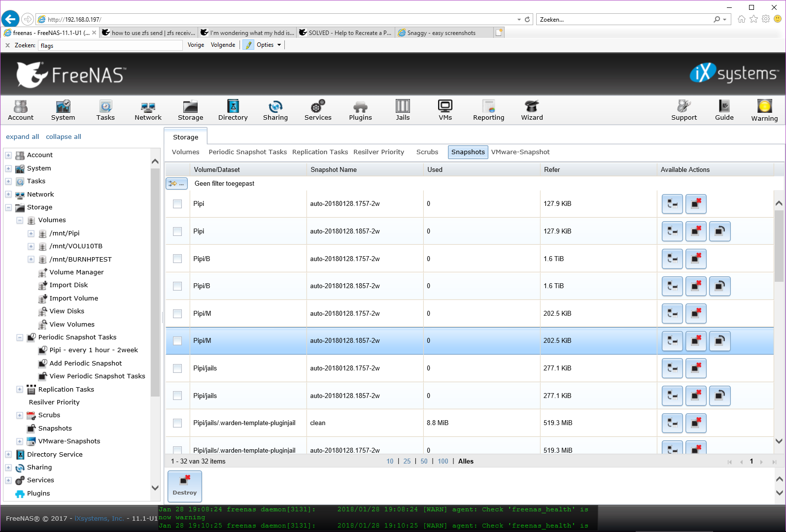Clone the Pipi/jails auto-20180128.1757-2w snapshot
786x532 pixels.
coord(672,368)
